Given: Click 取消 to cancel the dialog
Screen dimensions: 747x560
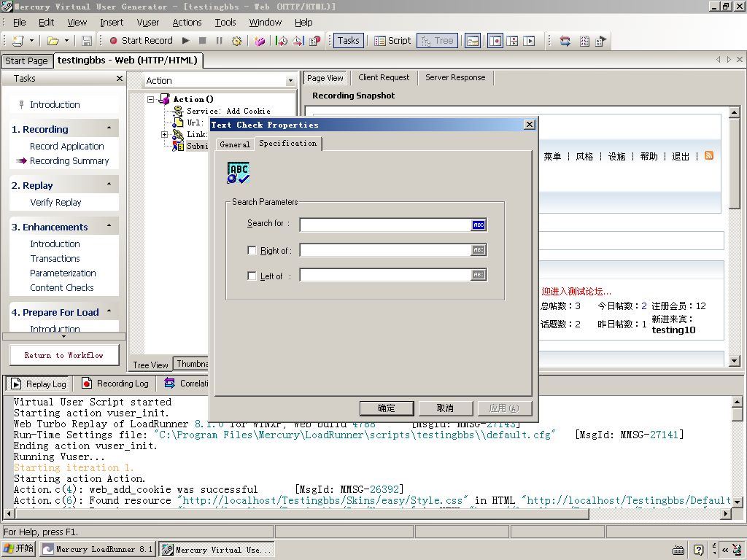Looking at the screenshot, I should pyautogui.click(x=446, y=408).
